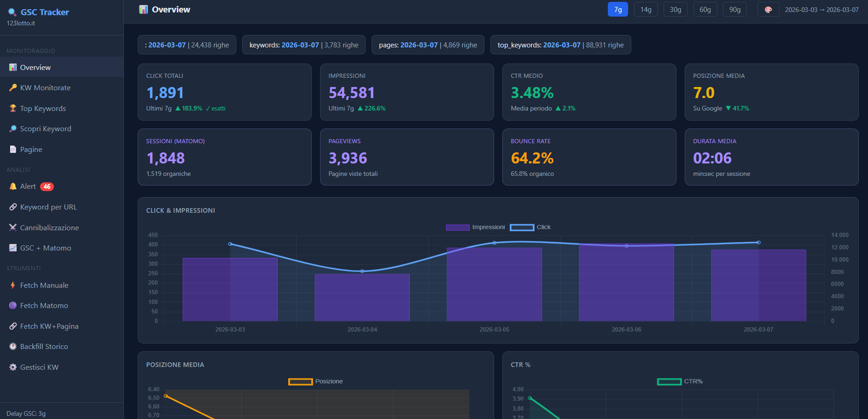
Task: Open the Click Totali stat card
Action: [x=224, y=92]
